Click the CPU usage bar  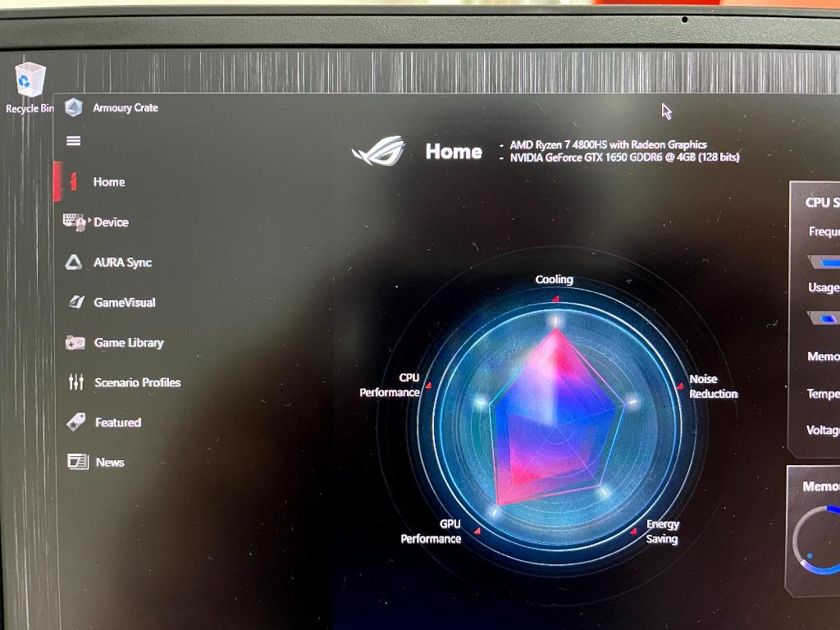[824, 319]
